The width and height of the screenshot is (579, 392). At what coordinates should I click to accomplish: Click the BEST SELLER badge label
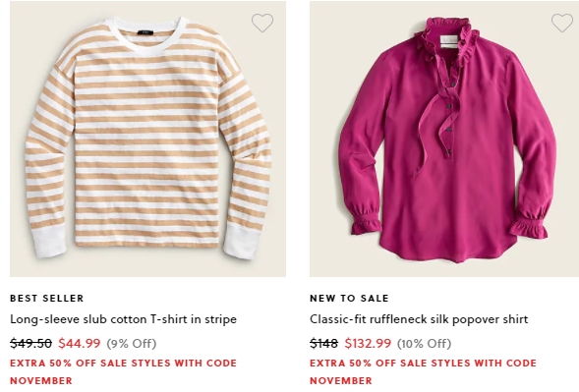pyautogui.click(x=47, y=299)
